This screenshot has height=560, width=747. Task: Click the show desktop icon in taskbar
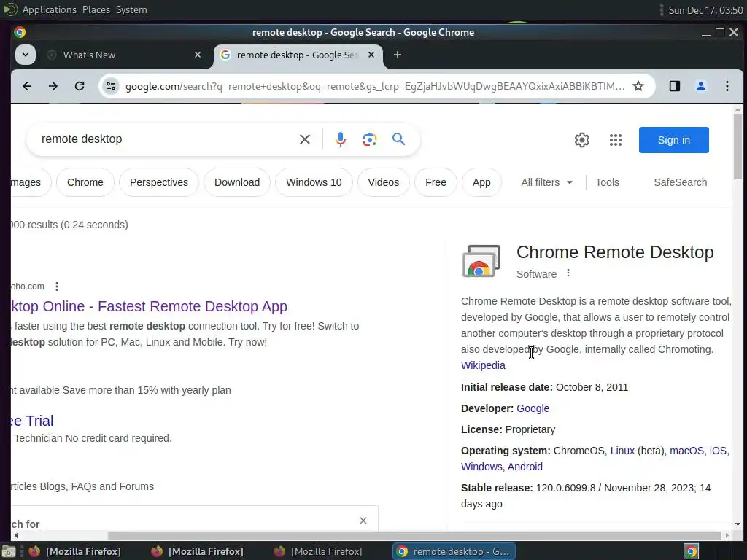(x=9, y=551)
